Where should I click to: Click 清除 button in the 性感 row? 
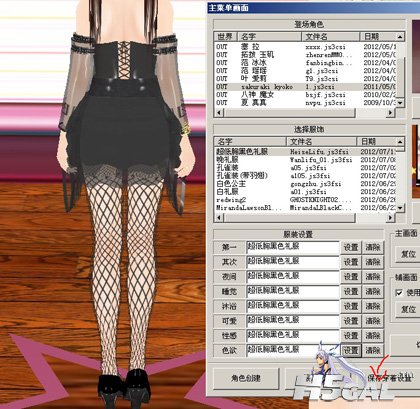click(x=373, y=336)
